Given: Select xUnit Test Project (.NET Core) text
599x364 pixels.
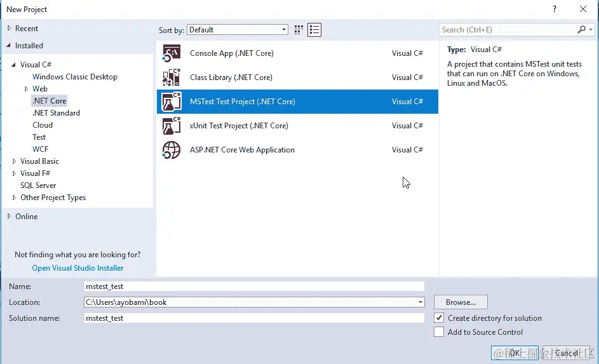Looking at the screenshot, I should point(239,125).
